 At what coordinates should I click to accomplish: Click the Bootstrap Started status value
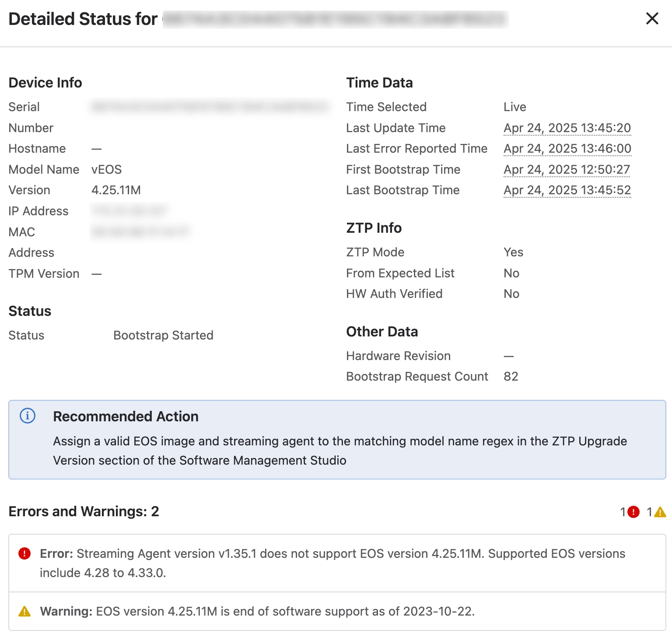(x=163, y=336)
